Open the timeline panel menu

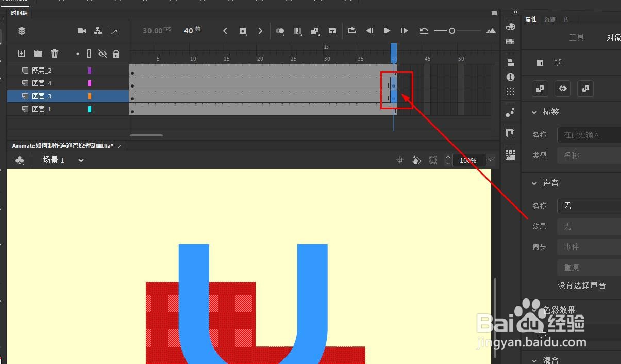pyautogui.click(x=494, y=13)
